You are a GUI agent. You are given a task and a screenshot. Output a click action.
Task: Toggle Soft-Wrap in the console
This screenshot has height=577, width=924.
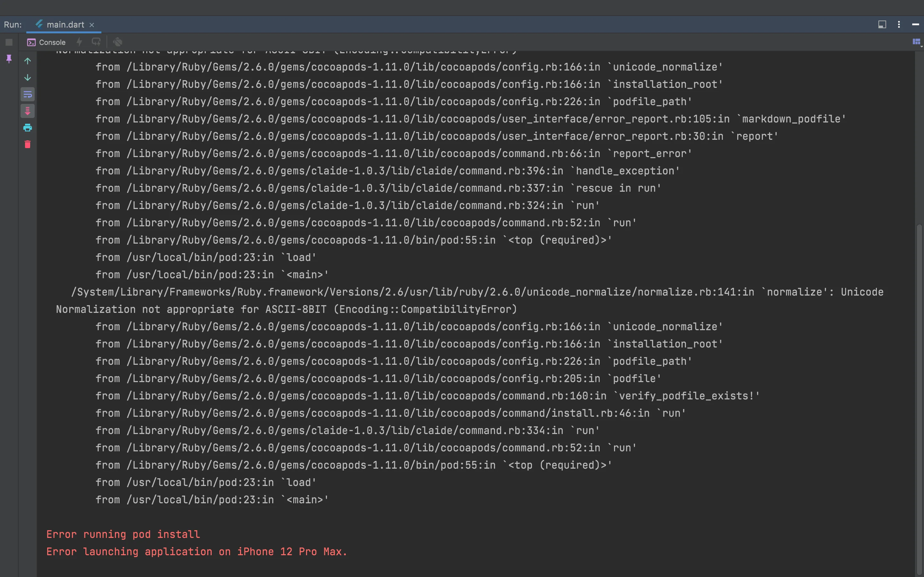coord(28,94)
